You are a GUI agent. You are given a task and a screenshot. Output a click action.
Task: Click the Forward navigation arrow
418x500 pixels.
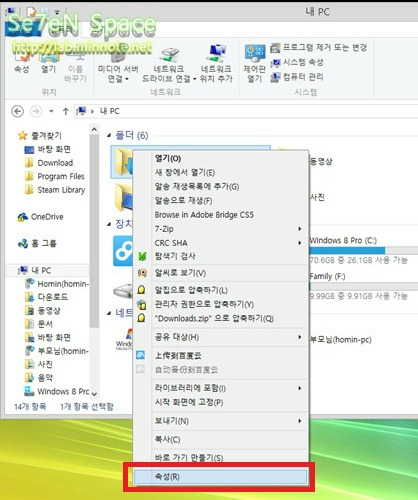tap(36, 111)
